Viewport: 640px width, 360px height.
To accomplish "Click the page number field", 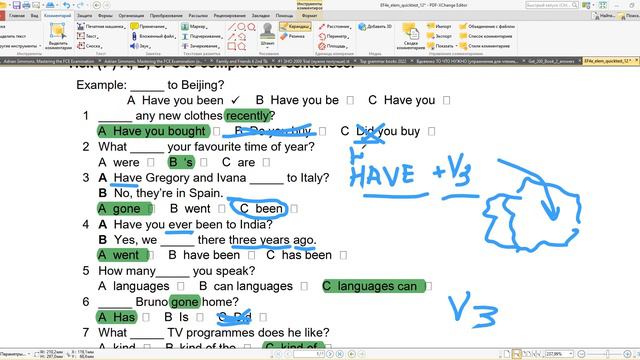I will click(x=309, y=354).
